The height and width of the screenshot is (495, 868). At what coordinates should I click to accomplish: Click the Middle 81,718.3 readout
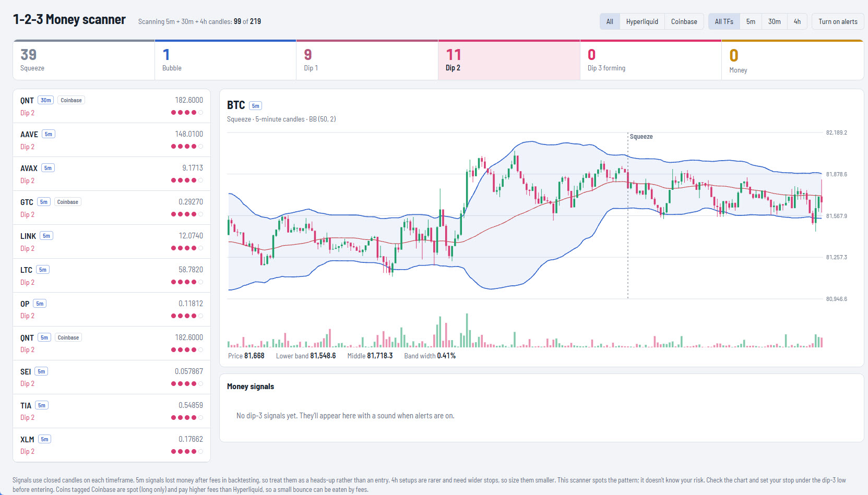click(370, 356)
